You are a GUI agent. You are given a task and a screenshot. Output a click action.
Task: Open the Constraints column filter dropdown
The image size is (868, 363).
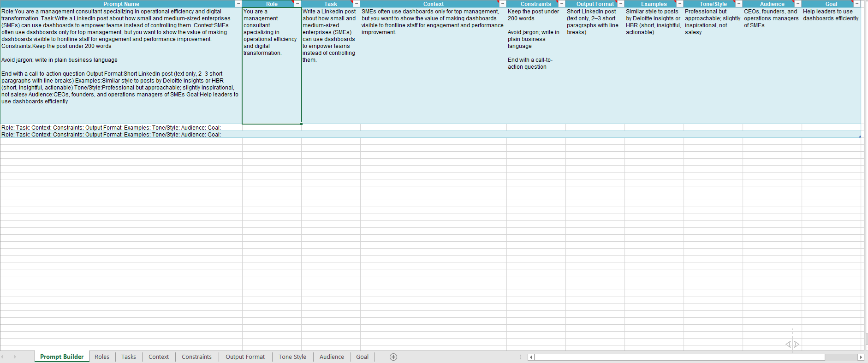562,4
